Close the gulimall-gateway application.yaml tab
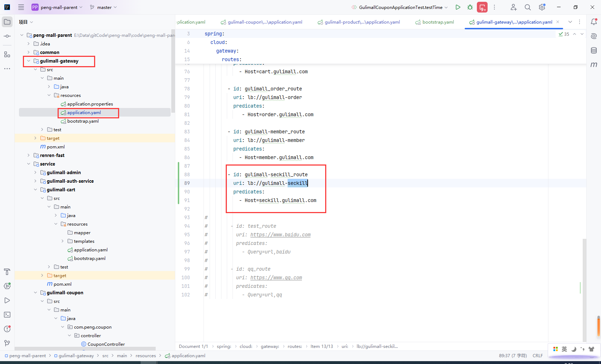The height and width of the screenshot is (364, 601). (x=558, y=22)
